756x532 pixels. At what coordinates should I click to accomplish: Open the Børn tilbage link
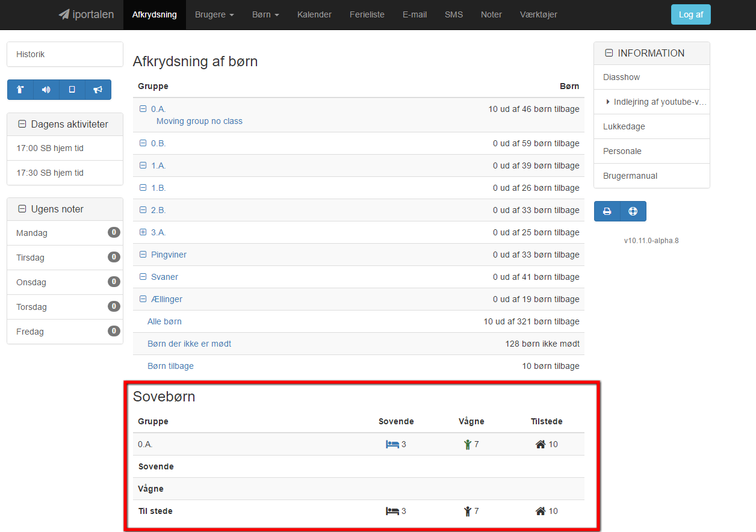(x=170, y=366)
